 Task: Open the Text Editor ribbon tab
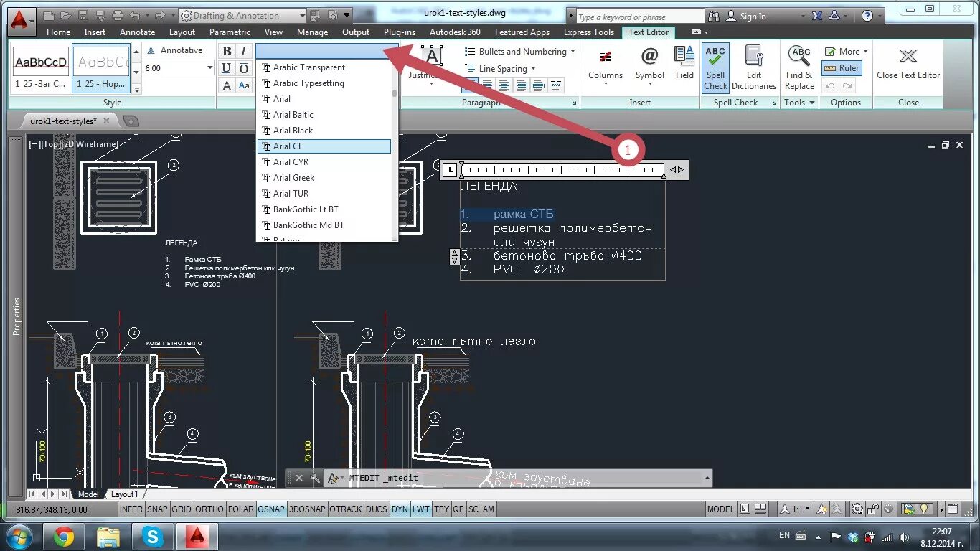(x=649, y=32)
